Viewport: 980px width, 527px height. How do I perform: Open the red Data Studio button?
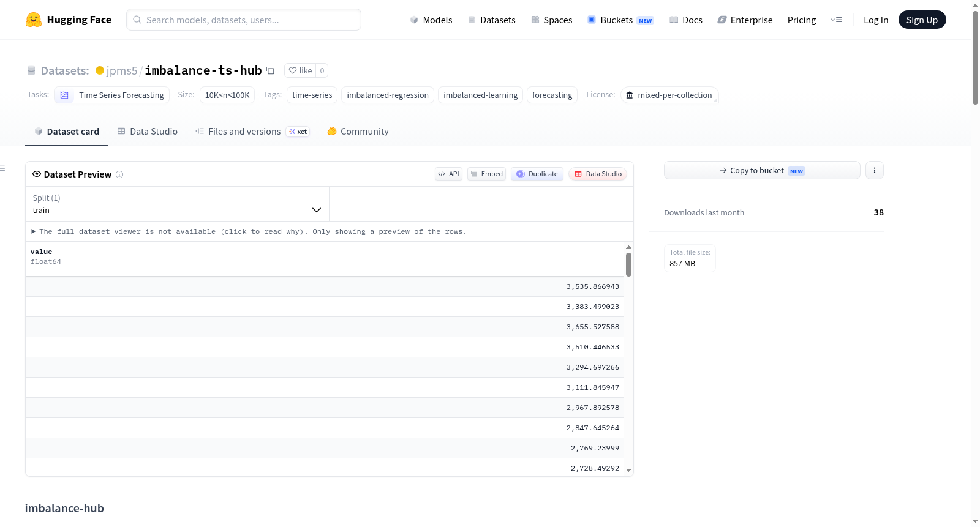(x=598, y=174)
